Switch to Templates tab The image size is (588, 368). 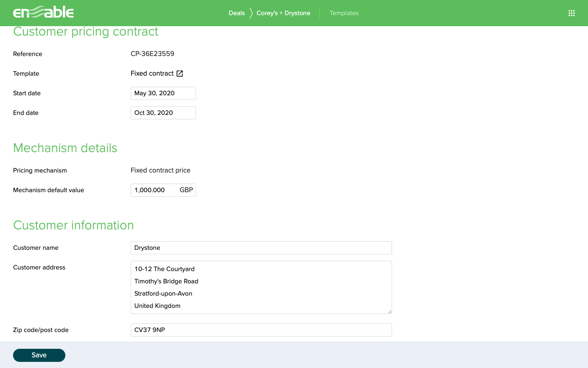click(344, 13)
